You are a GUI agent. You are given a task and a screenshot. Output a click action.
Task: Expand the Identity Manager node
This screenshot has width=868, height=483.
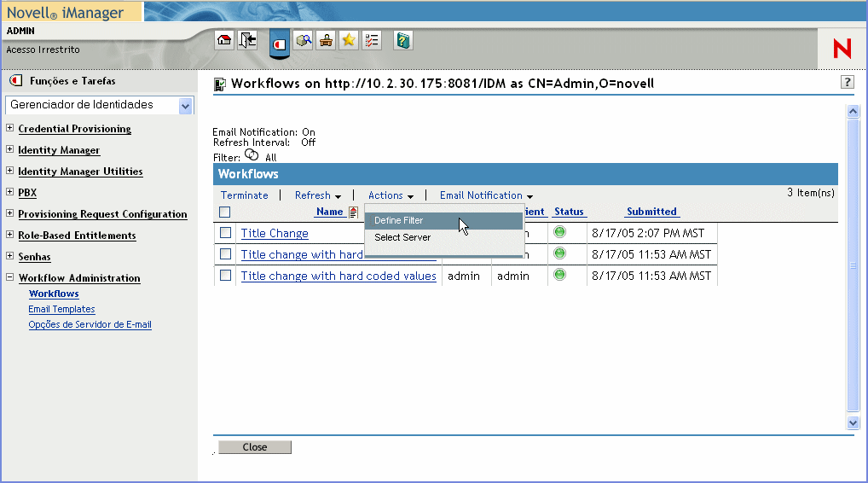click(x=10, y=149)
